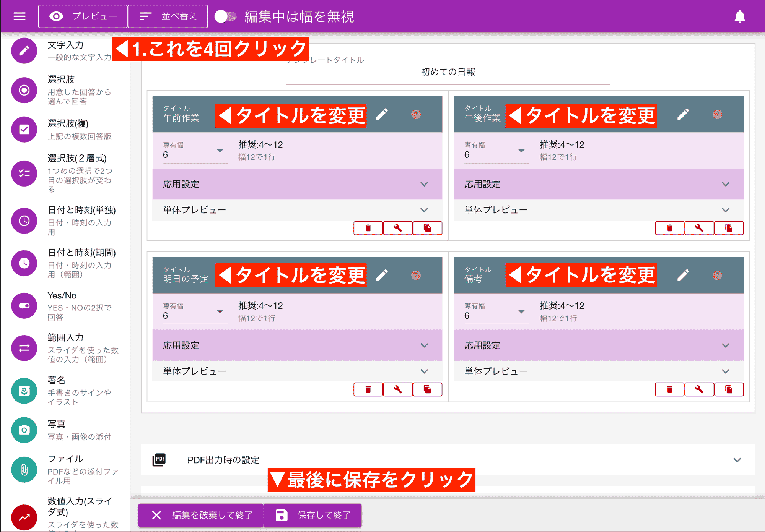Select the 写真 camera icon

pyautogui.click(x=24, y=430)
